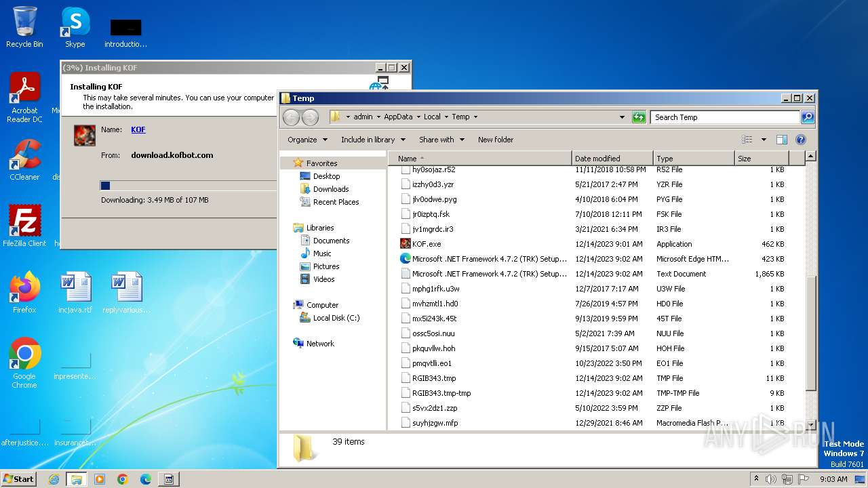Click Internet Explorer taskbar icon
Screen dimensions: 868x488
(x=54, y=479)
